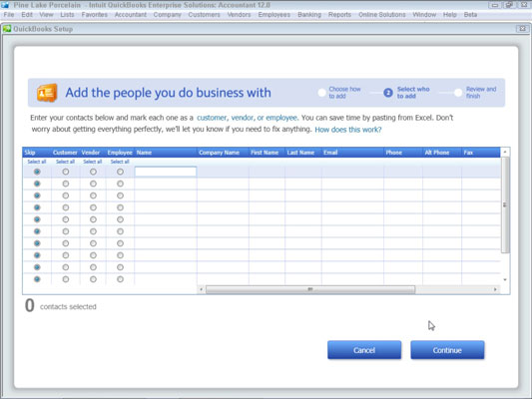Open the Reports menu
The image size is (532, 399).
(x=339, y=15)
